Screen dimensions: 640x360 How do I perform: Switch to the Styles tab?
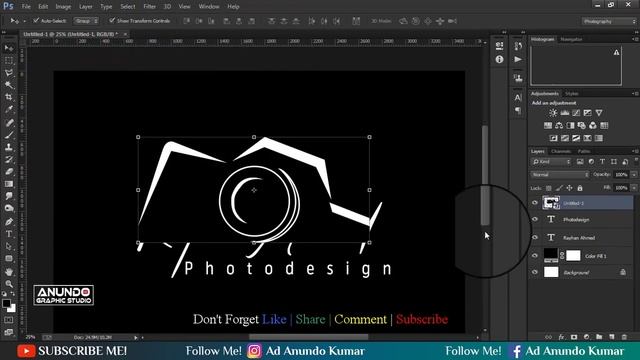tap(571, 93)
